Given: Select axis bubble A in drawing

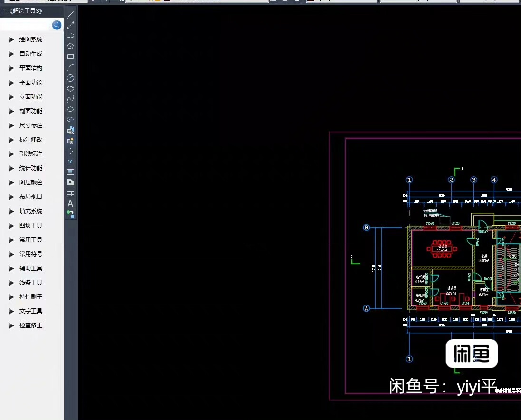Looking at the screenshot, I should 367,308.
